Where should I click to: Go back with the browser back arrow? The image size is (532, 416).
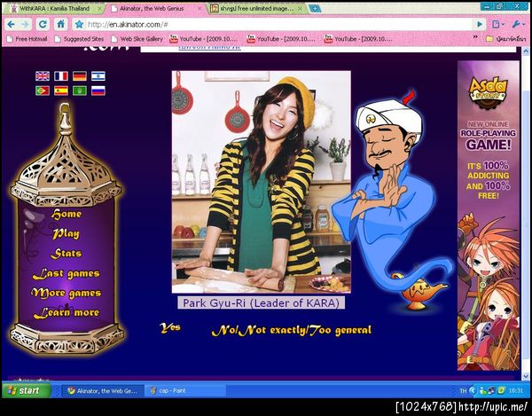coord(11,25)
